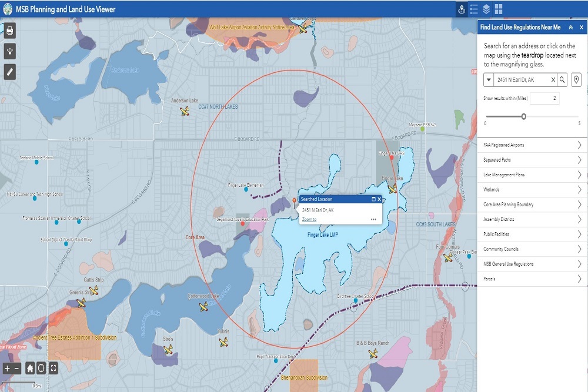588x392 pixels.
Task: Click the buffer distance slider handle
Action: (x=523, y=116)
